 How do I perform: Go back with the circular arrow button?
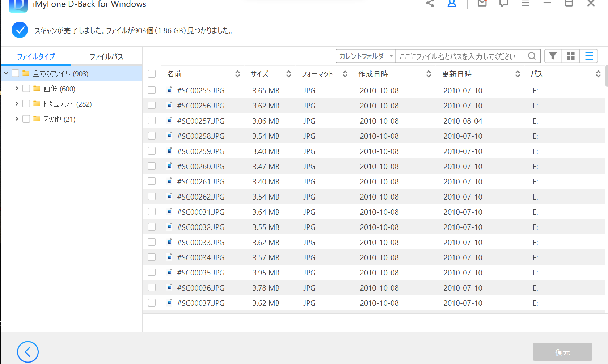tap(28, 352)
